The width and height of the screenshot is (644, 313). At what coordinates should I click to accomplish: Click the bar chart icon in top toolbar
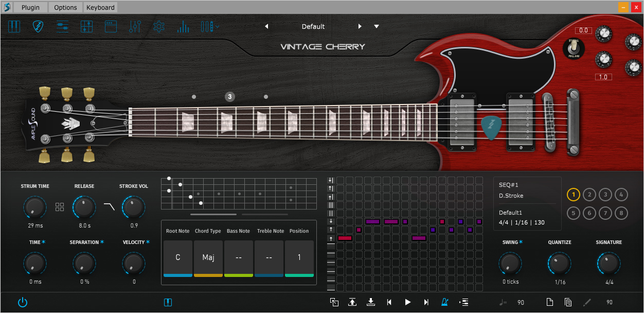coord(183,27)
